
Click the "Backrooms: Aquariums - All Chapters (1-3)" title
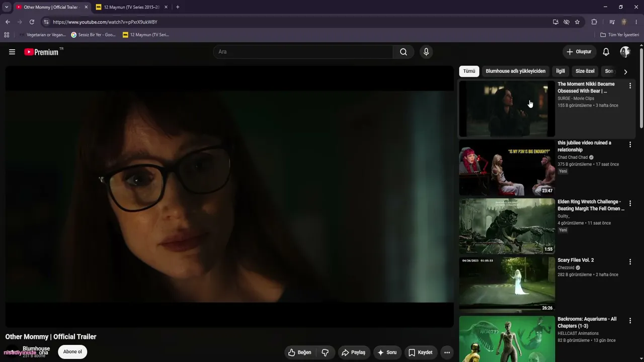(x=587, y=322)
